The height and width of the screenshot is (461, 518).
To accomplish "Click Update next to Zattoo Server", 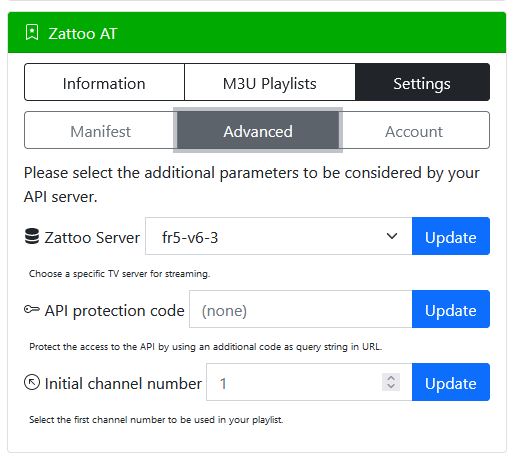I will coord(451,236).
